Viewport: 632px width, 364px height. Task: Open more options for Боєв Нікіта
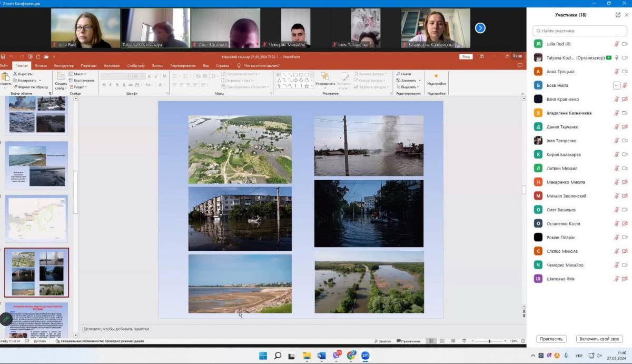coord(616,85)
